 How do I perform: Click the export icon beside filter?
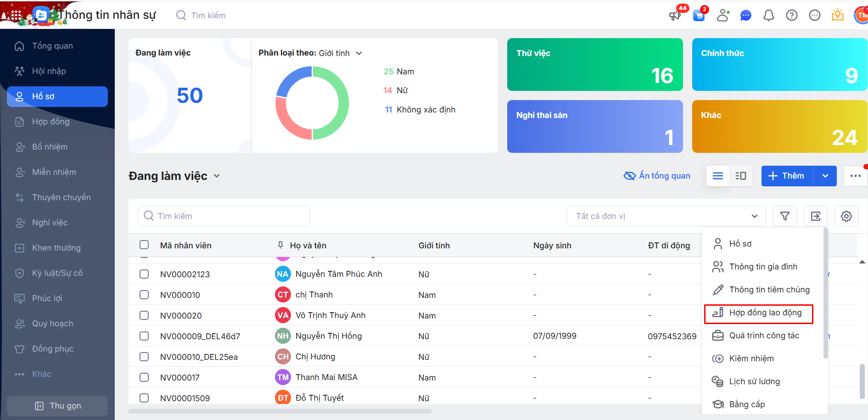coord(815,216)
